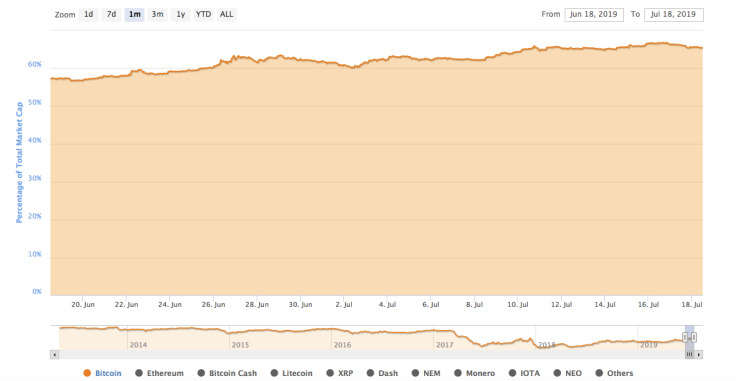This screenshot has height=381, width=736.
Task: Toggle Dash series in legend
Action: pos(382,373)
